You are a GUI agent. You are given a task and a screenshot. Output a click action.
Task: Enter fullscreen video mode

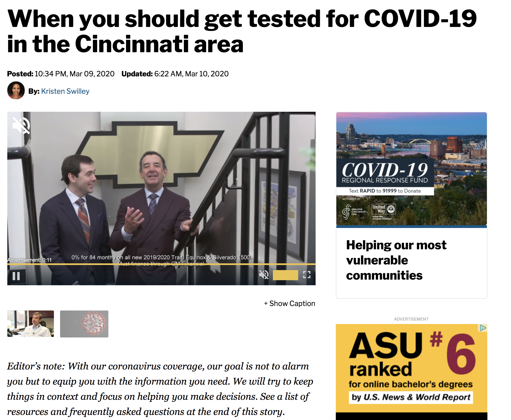click(307, 275)
